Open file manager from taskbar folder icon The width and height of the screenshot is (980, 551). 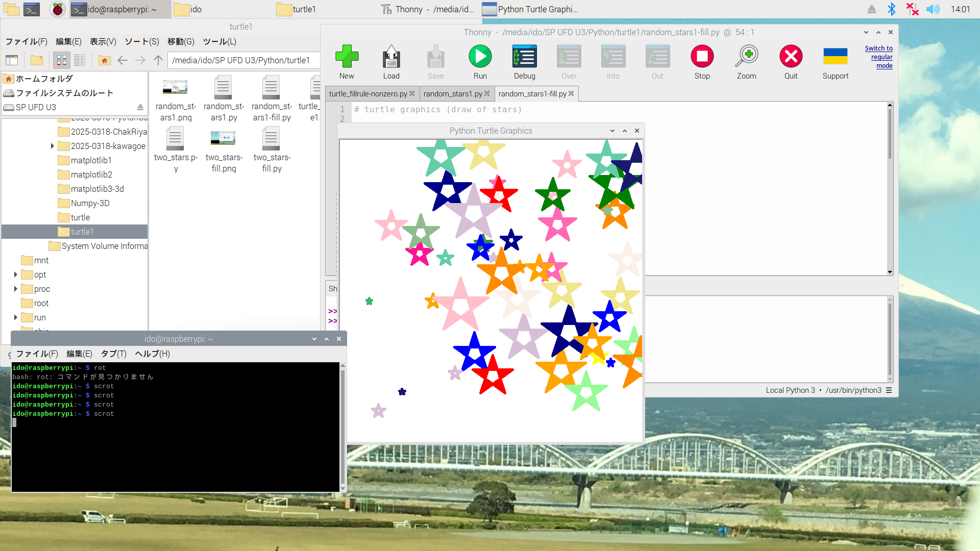tap(11, 9)
